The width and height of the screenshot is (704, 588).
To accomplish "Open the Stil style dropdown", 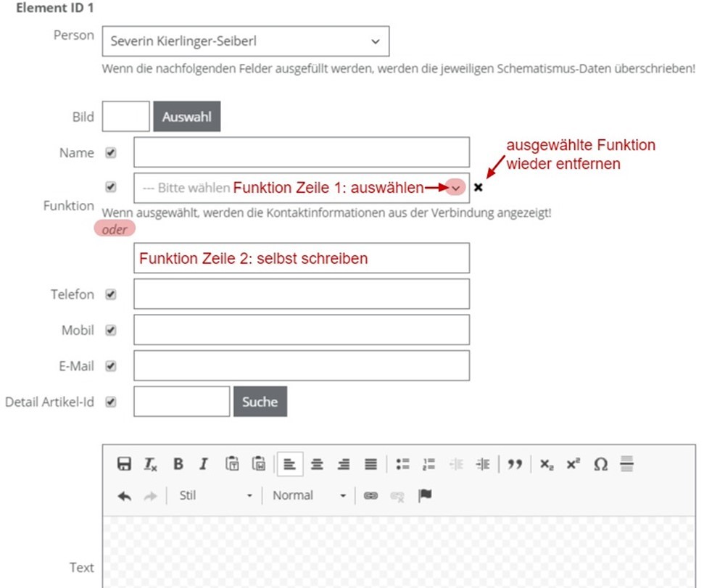I will [x=215, y=496].
